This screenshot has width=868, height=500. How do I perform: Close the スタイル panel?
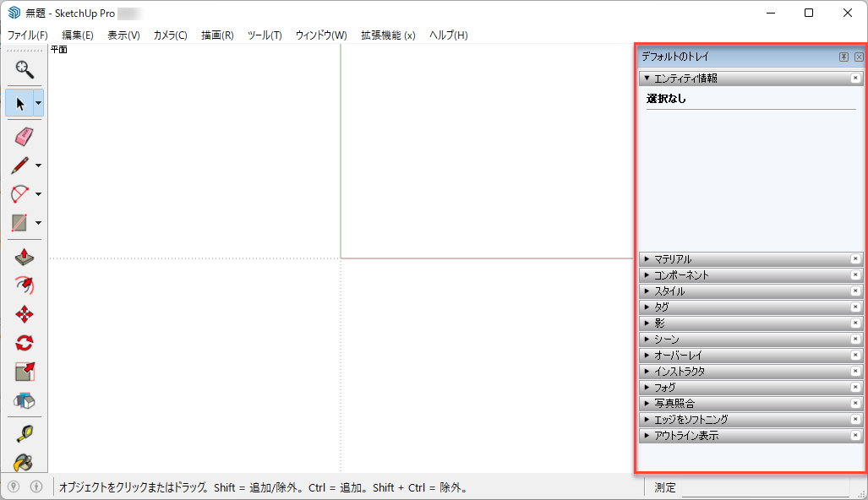tap(855, 291)
